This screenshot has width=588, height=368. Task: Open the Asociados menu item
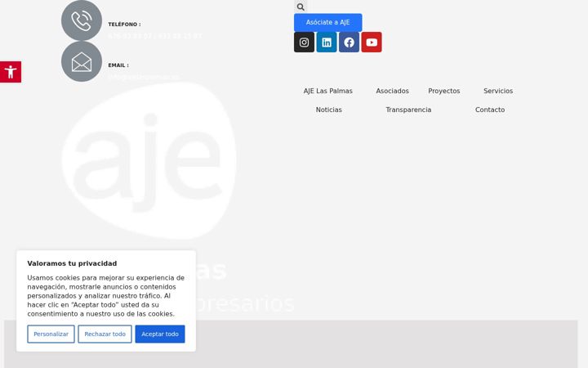(x=392, y=91)
